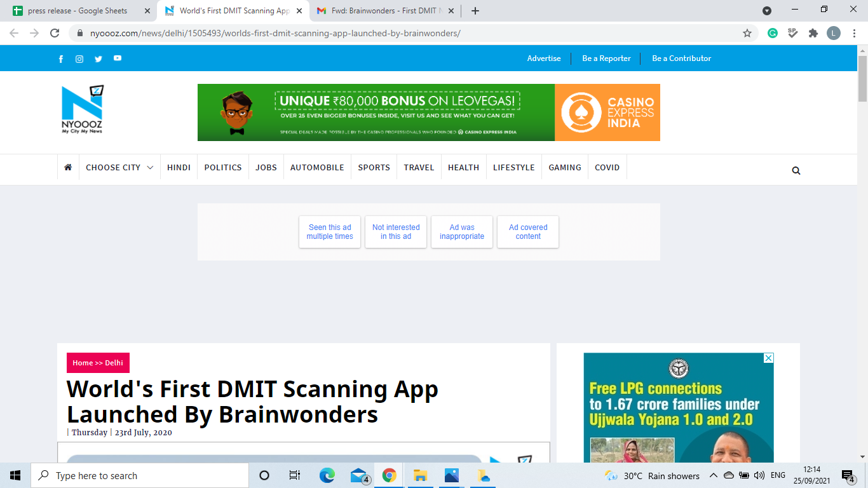Open Nyoooz Facebook page icon
The width and height of the screenshot is (868, 488).
click(x=61, y=59)
